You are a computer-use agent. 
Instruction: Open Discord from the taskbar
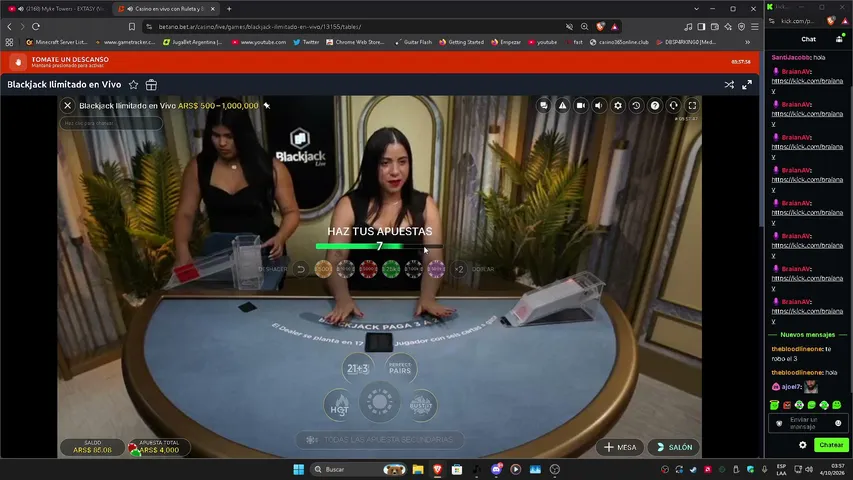pos(496,469)
